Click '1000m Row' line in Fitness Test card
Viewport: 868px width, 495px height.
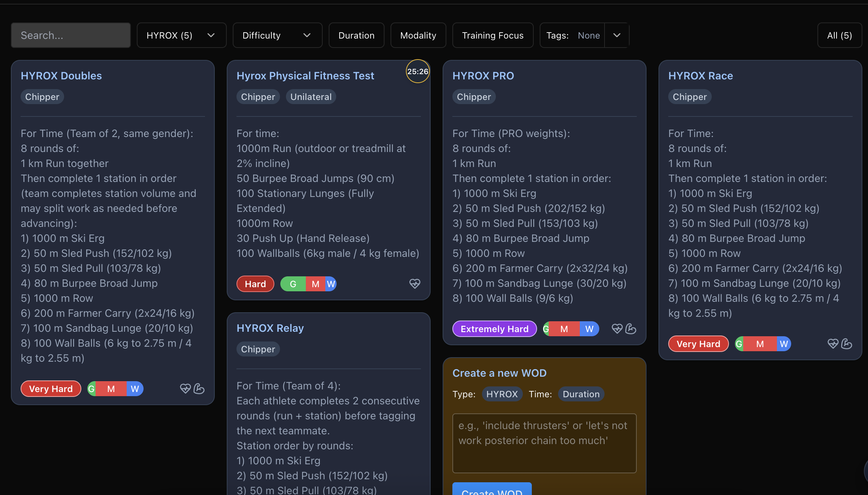pyautogui.click(x=265, y=223)
